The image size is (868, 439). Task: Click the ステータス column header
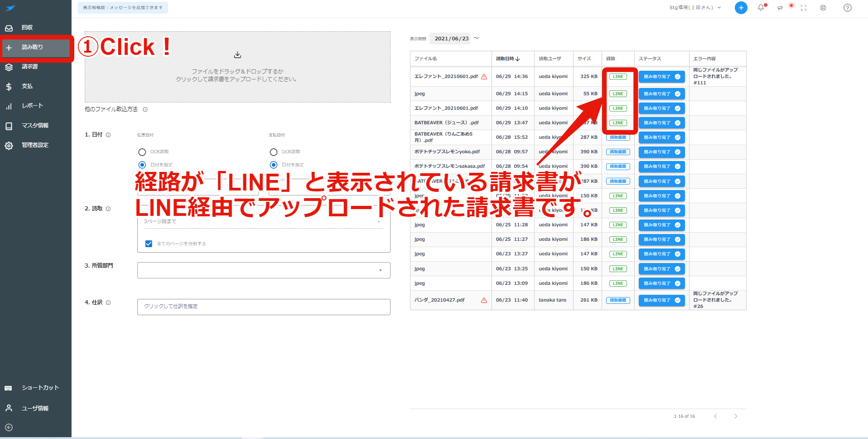click(650, 59)
